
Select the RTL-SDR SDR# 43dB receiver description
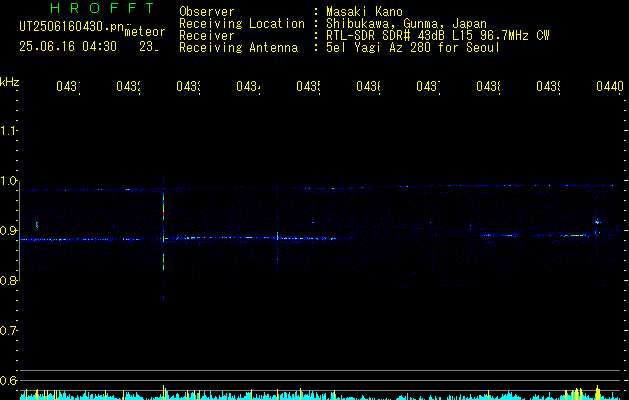coord(438,36)
